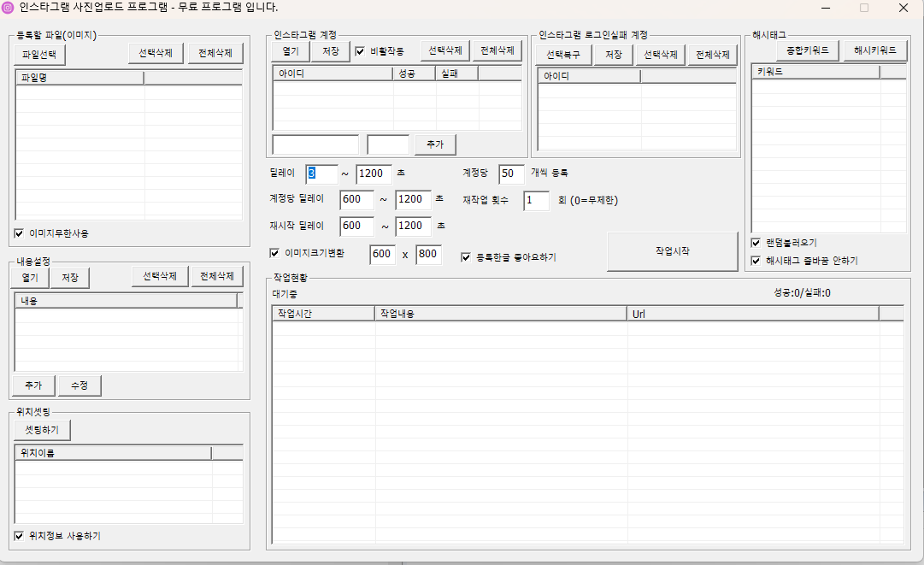This screenshot has width=924, height=565.
Task: Toggle the 이미지무한사용 checkbox
Action: [19, 233]
